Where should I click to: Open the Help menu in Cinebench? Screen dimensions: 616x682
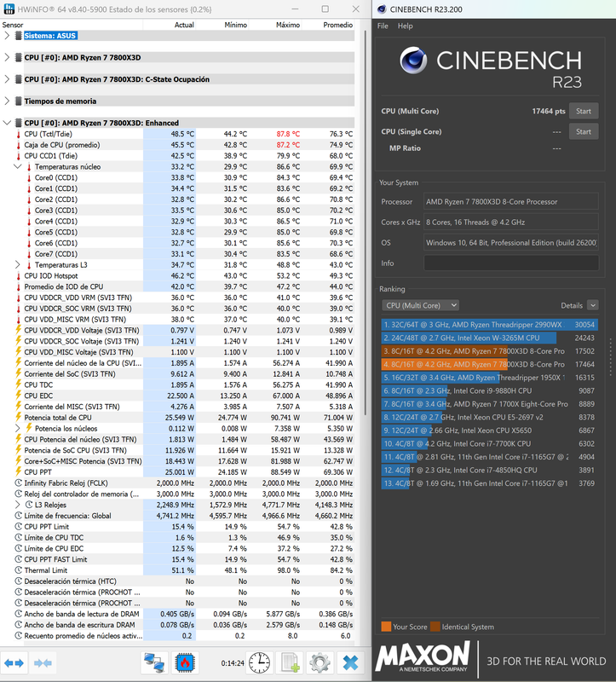pos(406,26)
